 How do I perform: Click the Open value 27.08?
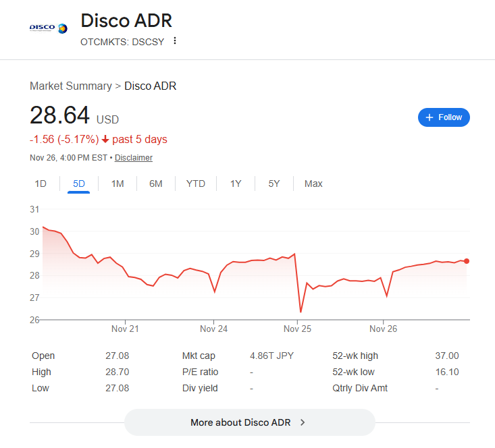click(117, 356)
